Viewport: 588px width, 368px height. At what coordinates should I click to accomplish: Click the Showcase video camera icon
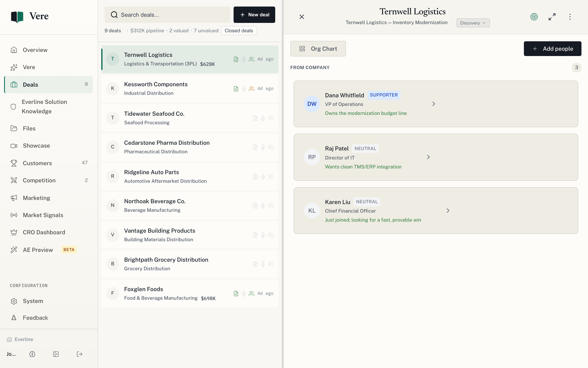(x=14, y=146)
